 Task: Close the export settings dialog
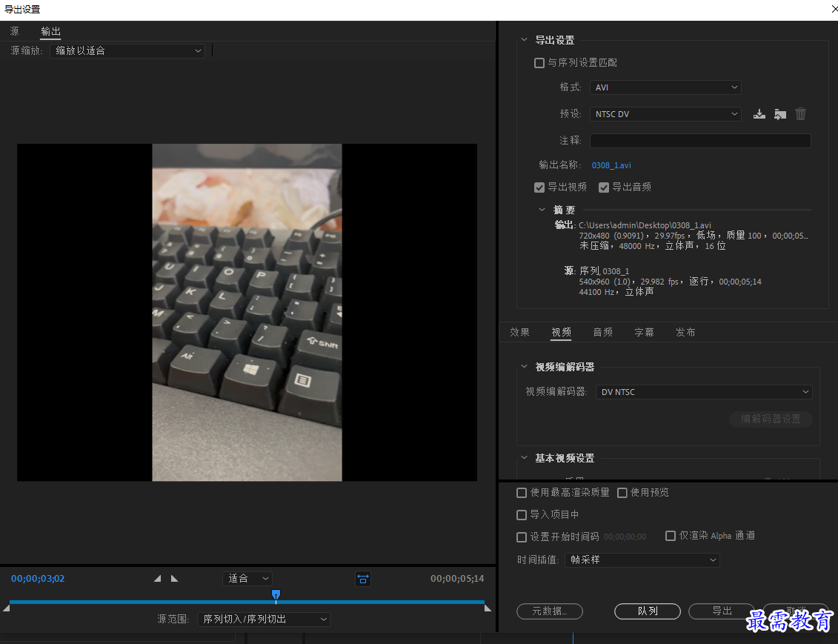point(834,9)
